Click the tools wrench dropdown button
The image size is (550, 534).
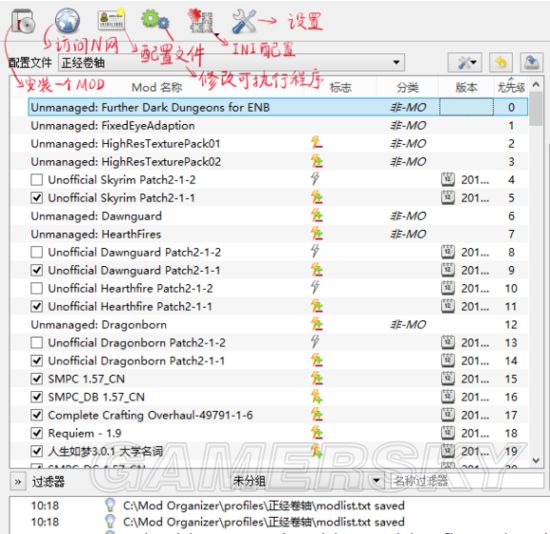465,63
